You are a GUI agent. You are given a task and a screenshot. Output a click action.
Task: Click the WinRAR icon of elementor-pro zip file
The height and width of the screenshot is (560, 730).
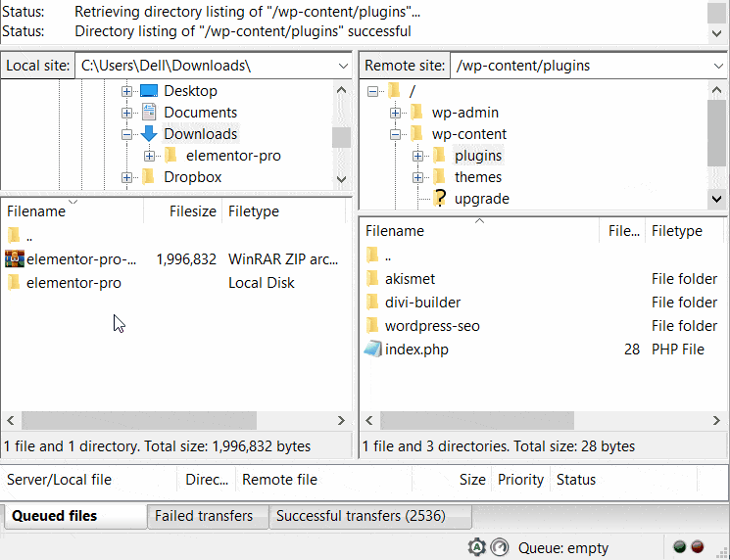pyautogui.click(x=15, y=258)
